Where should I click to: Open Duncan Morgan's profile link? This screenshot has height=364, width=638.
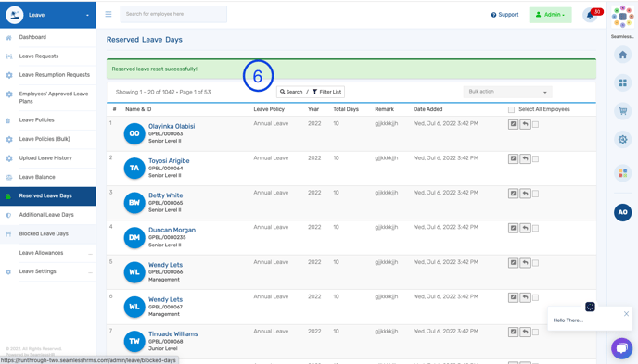172,230
